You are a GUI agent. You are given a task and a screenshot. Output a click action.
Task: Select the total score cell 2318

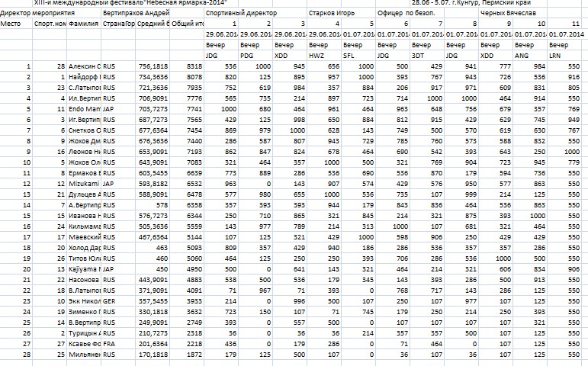click(x=187, y=333)
